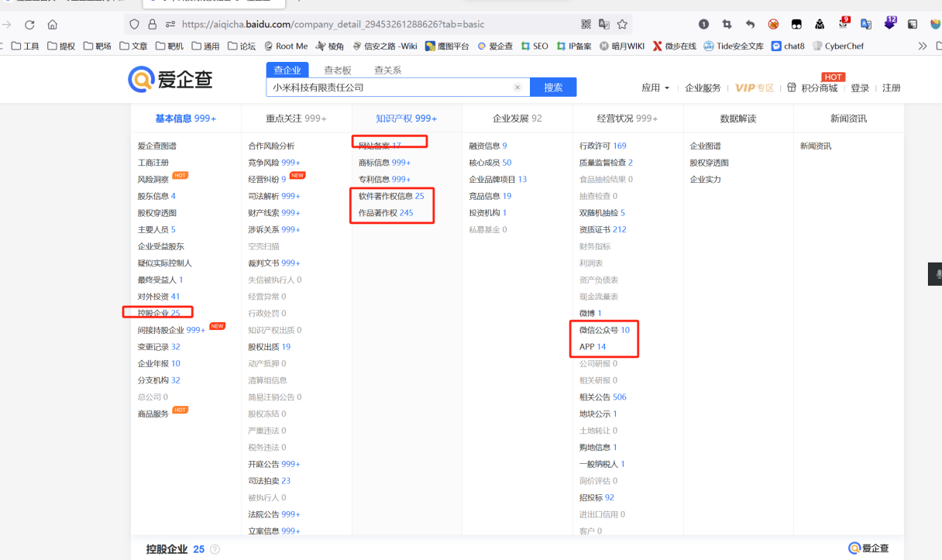Screen dimensions: 942x560
Task: Open the Root Me bookmark
Action: tap(286, 46)
